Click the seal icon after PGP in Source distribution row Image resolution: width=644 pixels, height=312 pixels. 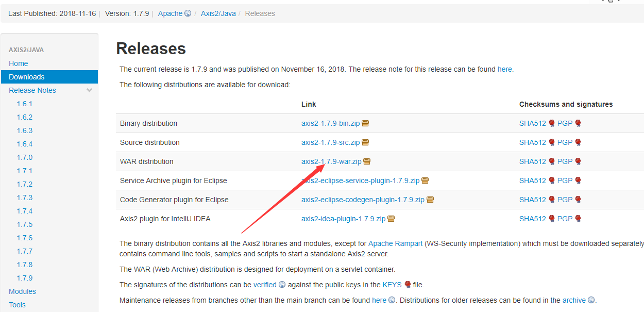pyautogui.click(x=578, y=142)
